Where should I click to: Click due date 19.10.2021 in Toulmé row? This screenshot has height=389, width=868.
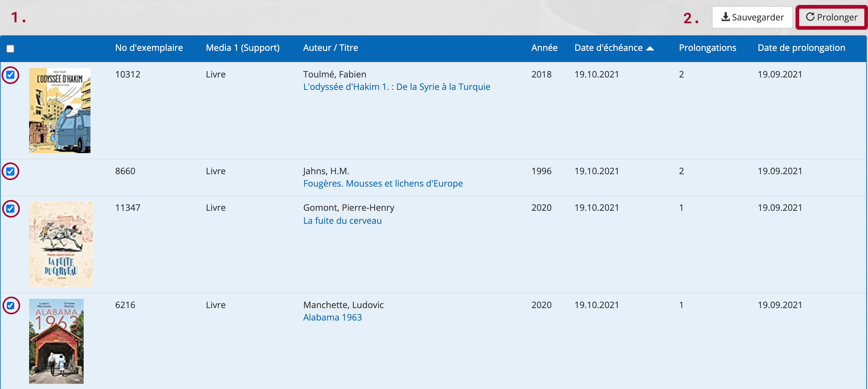coord(596,74)
